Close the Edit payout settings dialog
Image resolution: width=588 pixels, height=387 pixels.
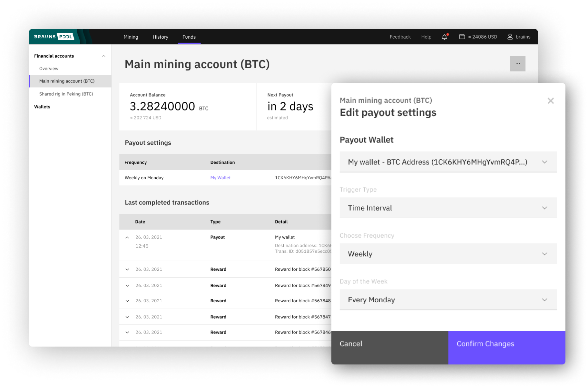point(550,101)
